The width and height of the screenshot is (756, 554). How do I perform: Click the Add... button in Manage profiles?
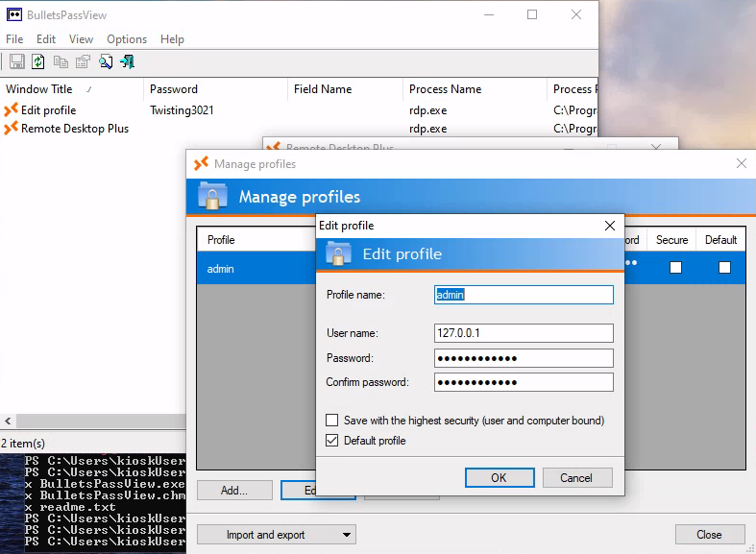[x=234, y=491]
